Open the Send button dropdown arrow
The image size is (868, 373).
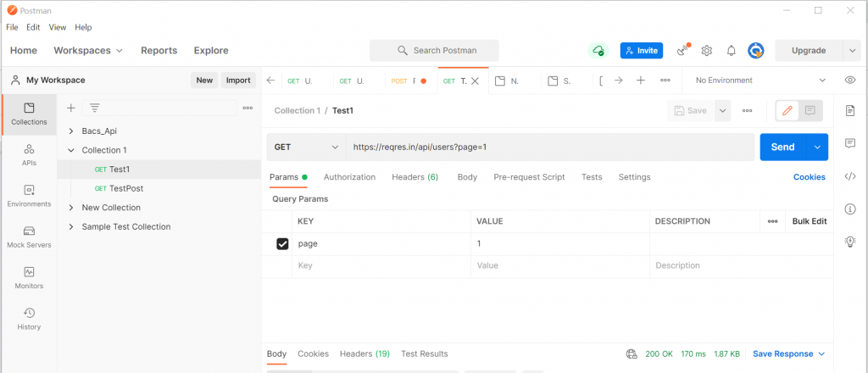[x=817, y=148]
